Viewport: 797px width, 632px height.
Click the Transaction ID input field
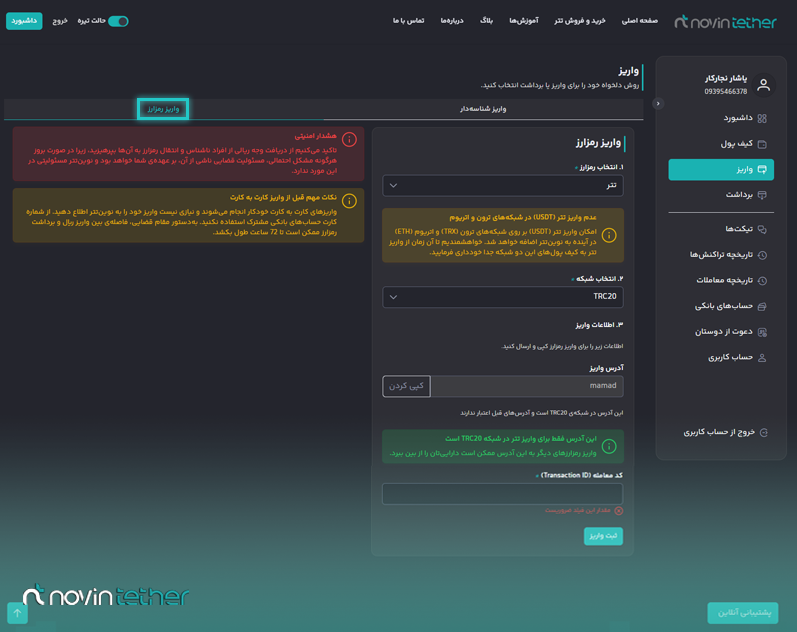pyautogui.click(x=502, y=494)
